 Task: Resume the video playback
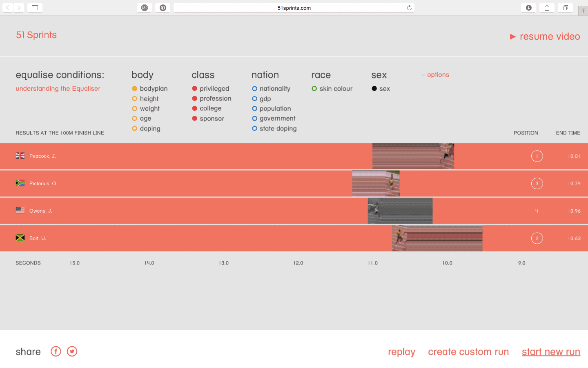coord(545,36)
